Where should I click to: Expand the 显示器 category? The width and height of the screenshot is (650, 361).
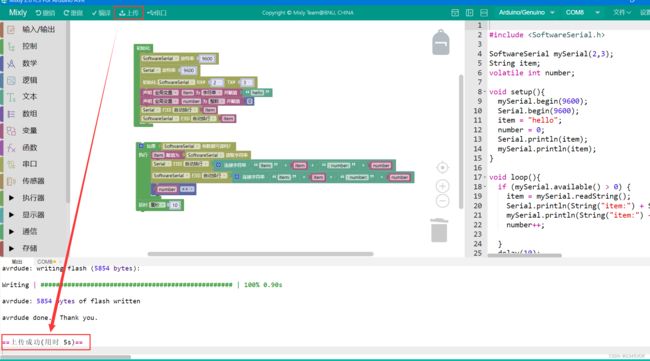click(33, 215)
